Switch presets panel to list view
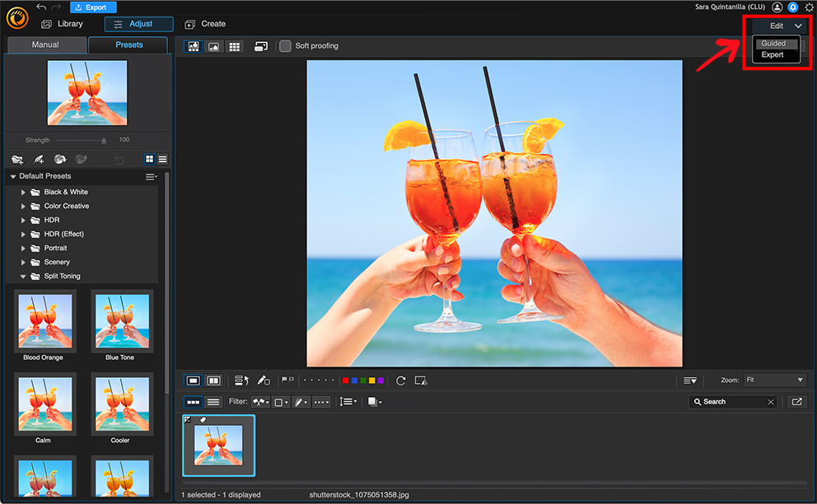The height and width of the screenshot is (504, 817). click(x=163, y=159)
